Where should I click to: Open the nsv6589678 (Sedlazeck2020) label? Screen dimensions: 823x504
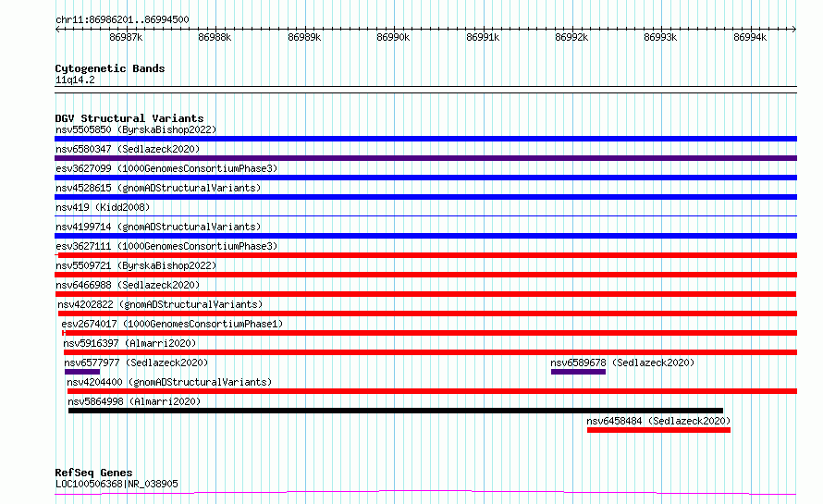coord(622,363)
